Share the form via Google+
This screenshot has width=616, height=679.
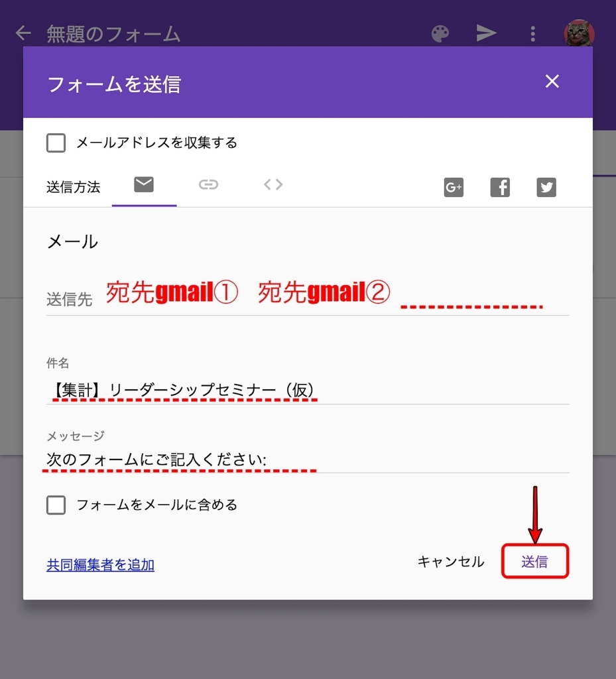[x=454, y=187]
